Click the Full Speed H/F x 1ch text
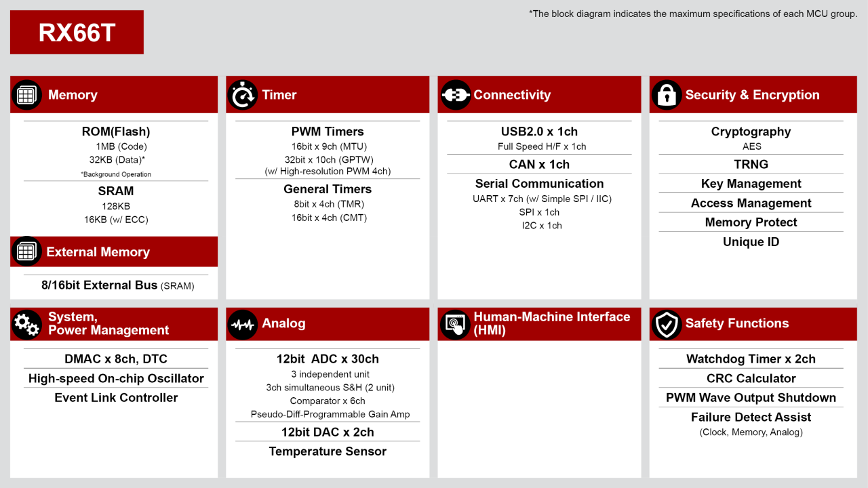The width and height of the screenshot is (868, 488). [x=542, y=146]
